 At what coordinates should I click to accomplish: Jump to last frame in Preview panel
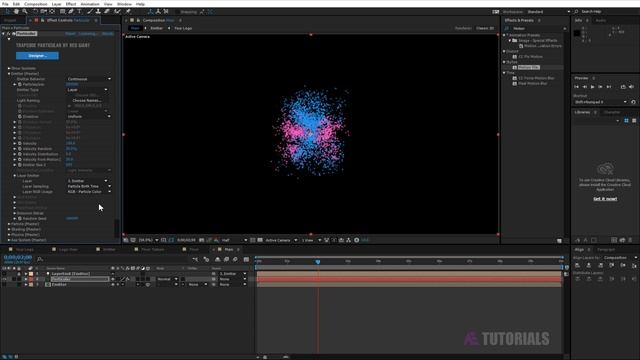[x=609, y=87]
